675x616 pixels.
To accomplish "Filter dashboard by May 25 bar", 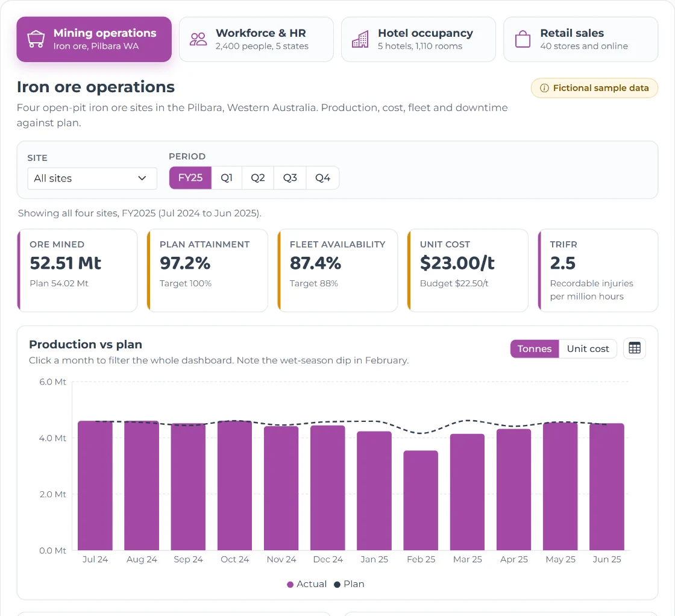I will [560, 486].
